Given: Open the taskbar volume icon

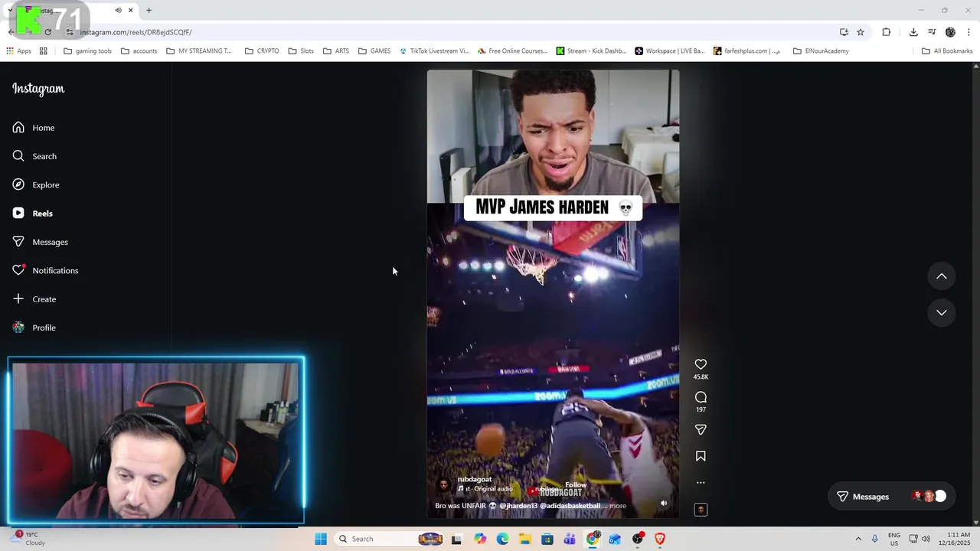Looking at the screenshot, I should [x=926, y=539].
